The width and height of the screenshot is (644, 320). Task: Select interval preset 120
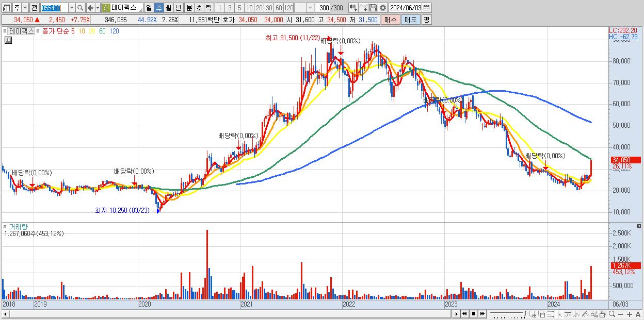coord(288,8)
